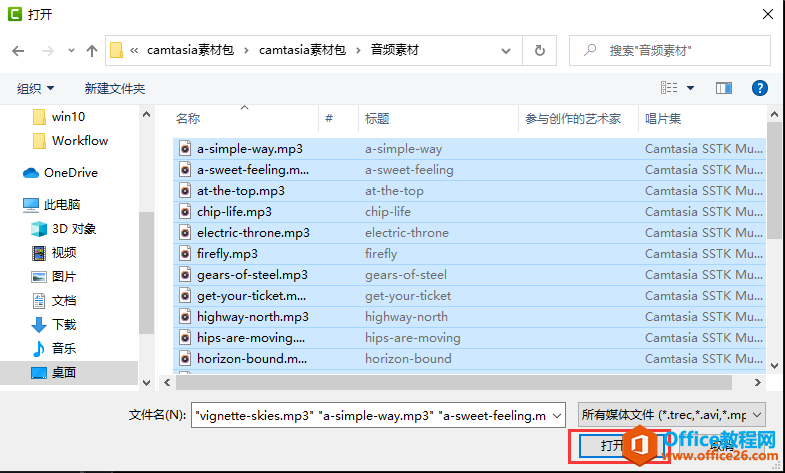Go back with the left arrow
Screen dimensions: 785x473
coord(18,51)
